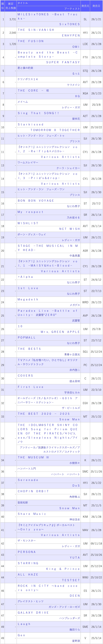Click artist TOMORROW X TOGETHER

(55, 130)
